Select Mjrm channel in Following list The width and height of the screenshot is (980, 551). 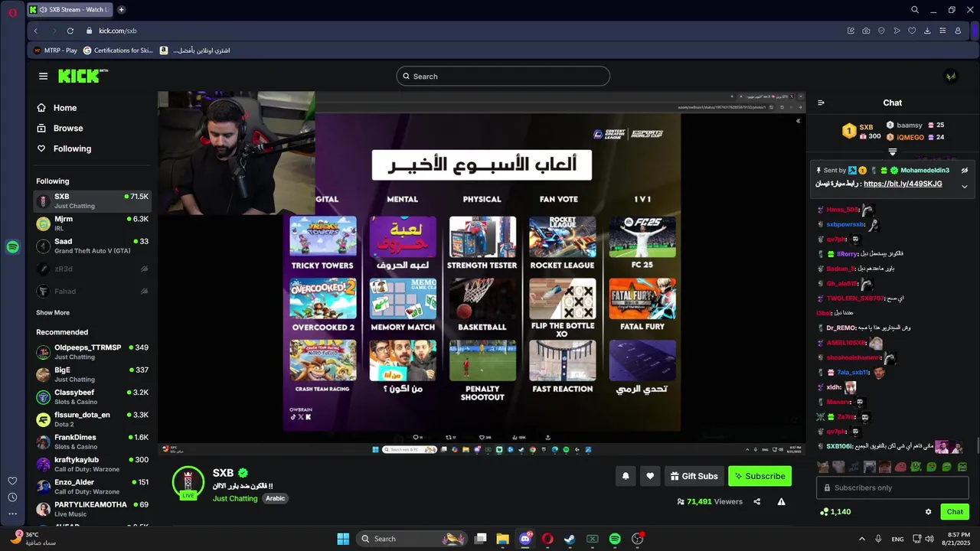click(92, 223)
